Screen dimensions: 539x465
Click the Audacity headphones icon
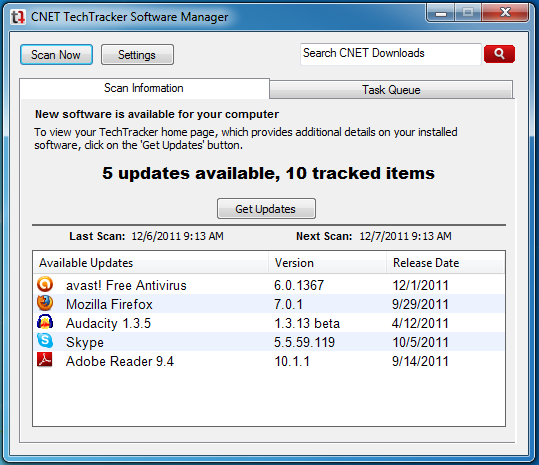click(45, 322)
